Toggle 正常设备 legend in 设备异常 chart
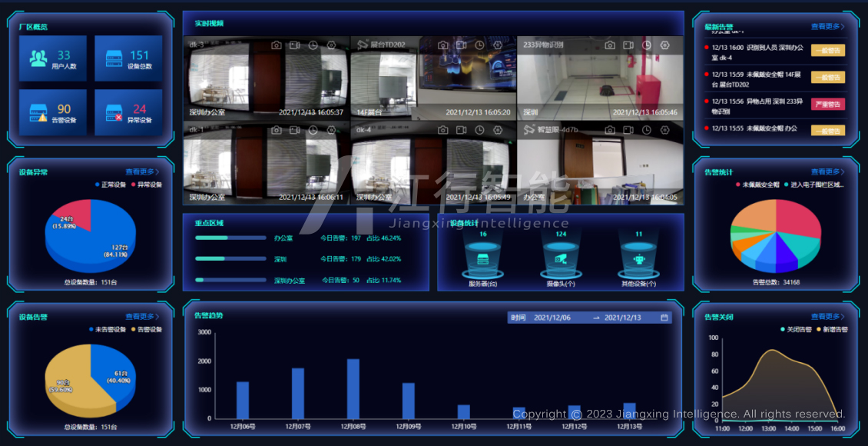 coord(110,185)
